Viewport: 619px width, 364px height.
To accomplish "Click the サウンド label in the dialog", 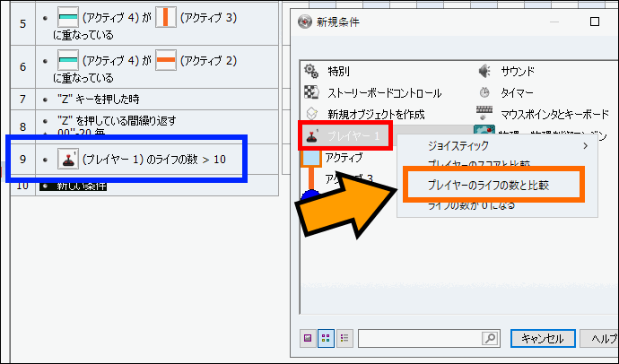I will 518,72.
